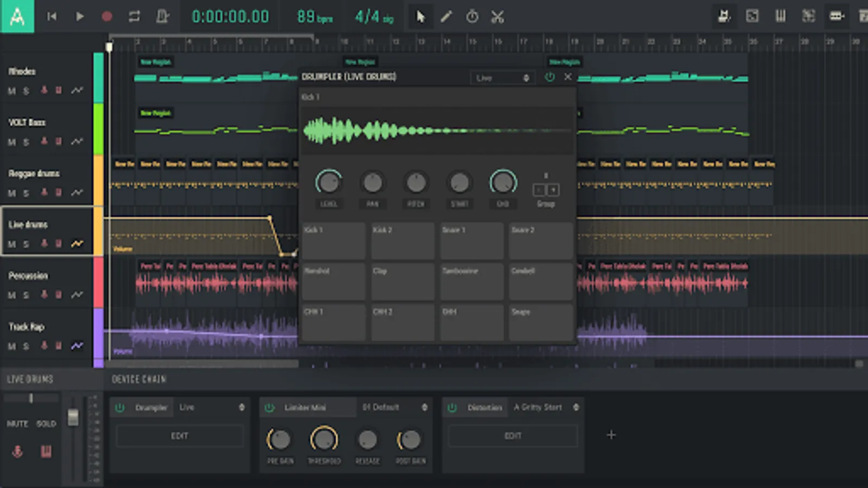Toggle Distortion device power button
The height and width of the screenshot is (488, 868).
(x=452, y=407)
